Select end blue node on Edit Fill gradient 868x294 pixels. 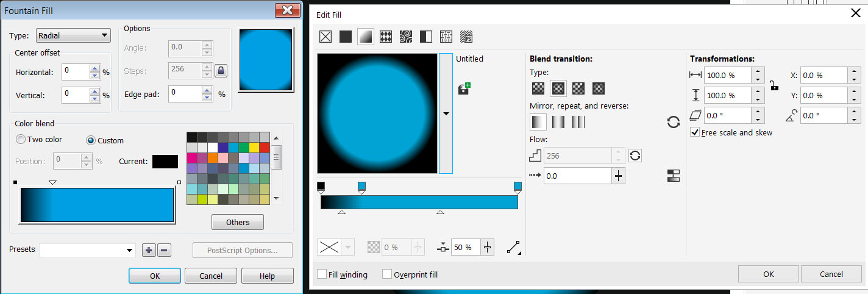[x=518, y=187]
